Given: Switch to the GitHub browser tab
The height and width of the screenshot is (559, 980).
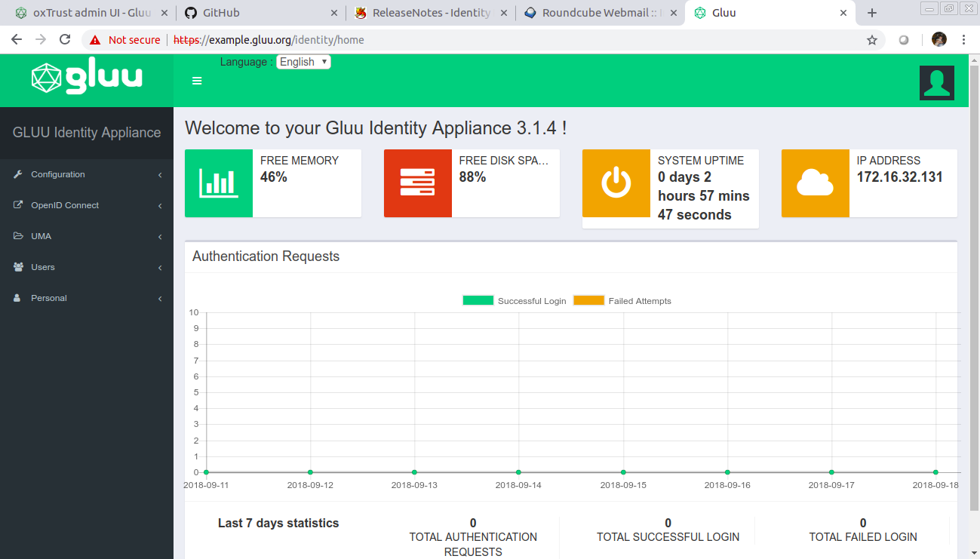Looking at the screenshot, I should (221, 13).
